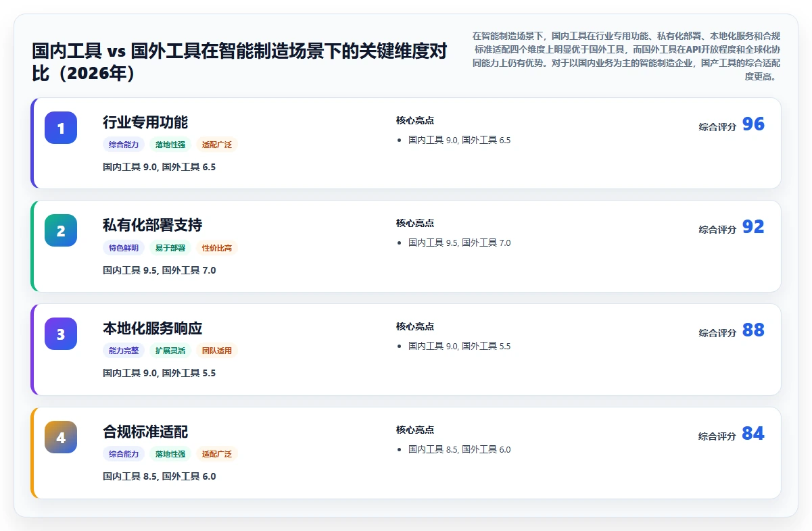This screenshot has height=531, width=812.
Task: Select the 本地化服务响应 card title
Action: (x=152, y=328)
